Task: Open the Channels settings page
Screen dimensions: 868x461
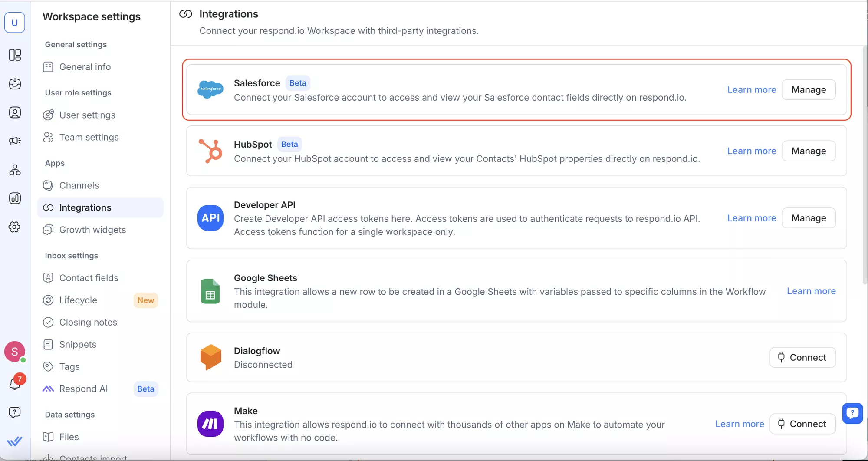Action: tap(79, 185)
